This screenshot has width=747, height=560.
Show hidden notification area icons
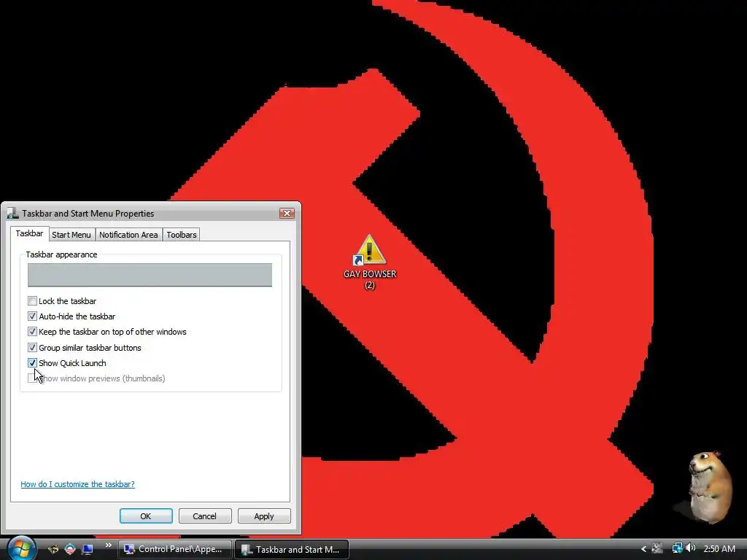point(643,549)
